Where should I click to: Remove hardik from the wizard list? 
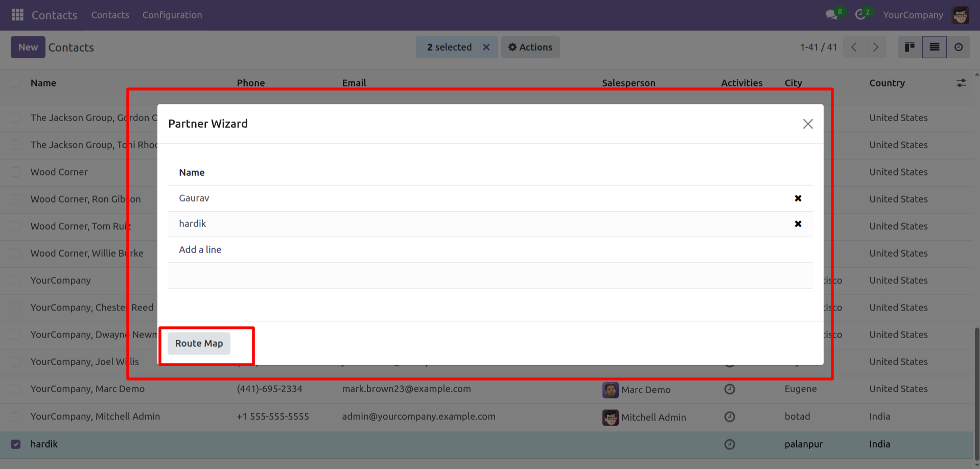[x=798, y=224]
